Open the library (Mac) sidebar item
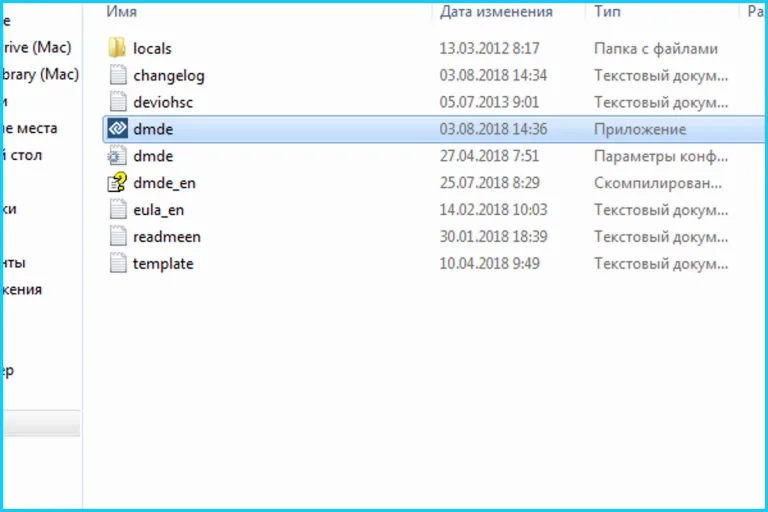The height and width of the screenshot is (512, 768). click(x=40, y=74)
